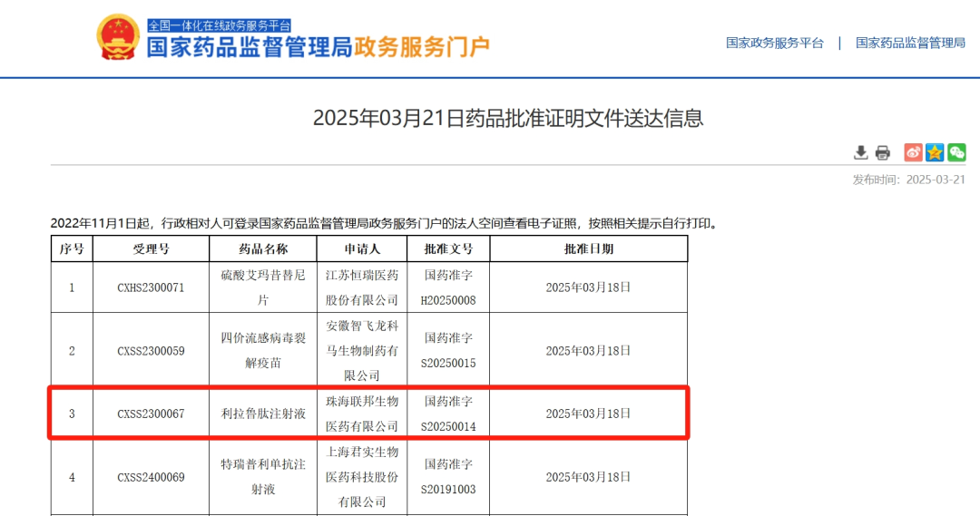Click applicant 上海君实生物医药科技股份有限公司
Screen dimensions: 980x516
(x=362, y=477)
